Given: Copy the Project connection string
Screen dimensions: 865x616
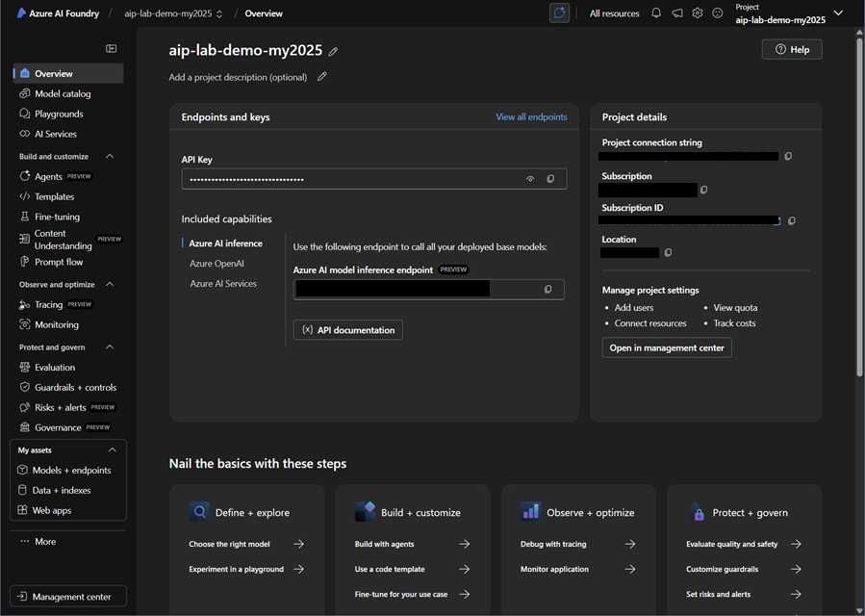Looking at the screenshot, I should click(x=788, y=156).
